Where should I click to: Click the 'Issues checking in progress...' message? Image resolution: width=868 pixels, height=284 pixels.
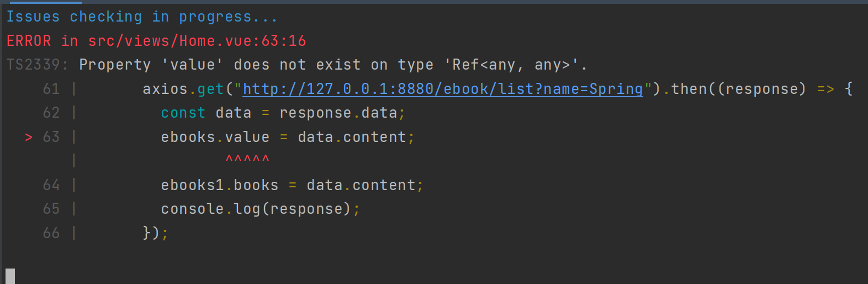pyautogui.click(x=142, y=17)
